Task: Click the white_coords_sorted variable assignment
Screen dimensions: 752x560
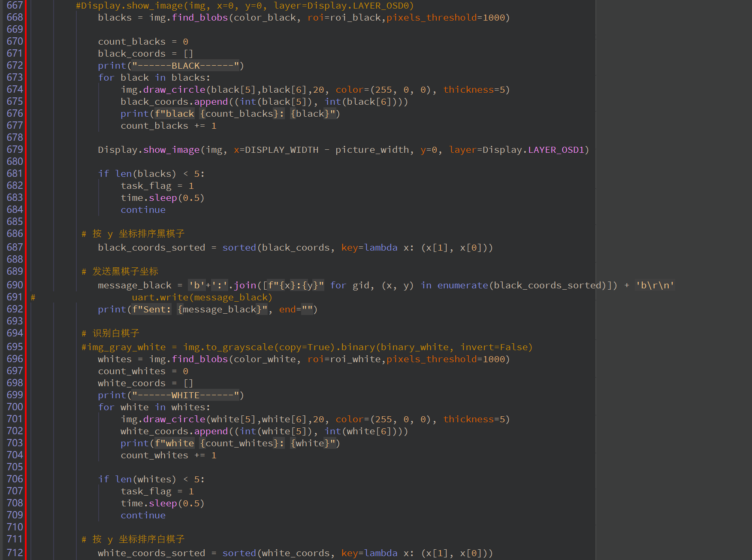Action: pyautogui.click(x=151, y=553)
